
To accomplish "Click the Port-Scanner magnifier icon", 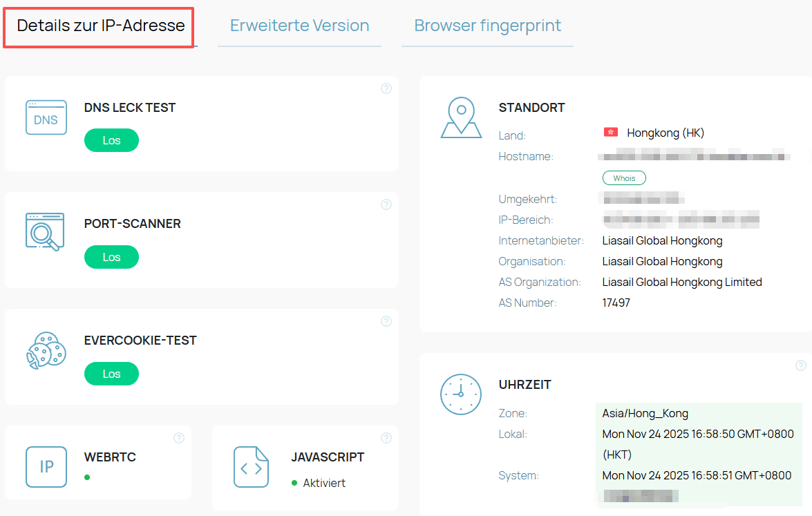I will [x=45, y=233].
